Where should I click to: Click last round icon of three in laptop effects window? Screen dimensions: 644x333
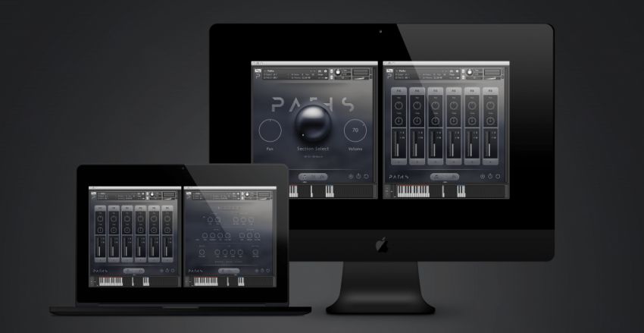(267, 271)
